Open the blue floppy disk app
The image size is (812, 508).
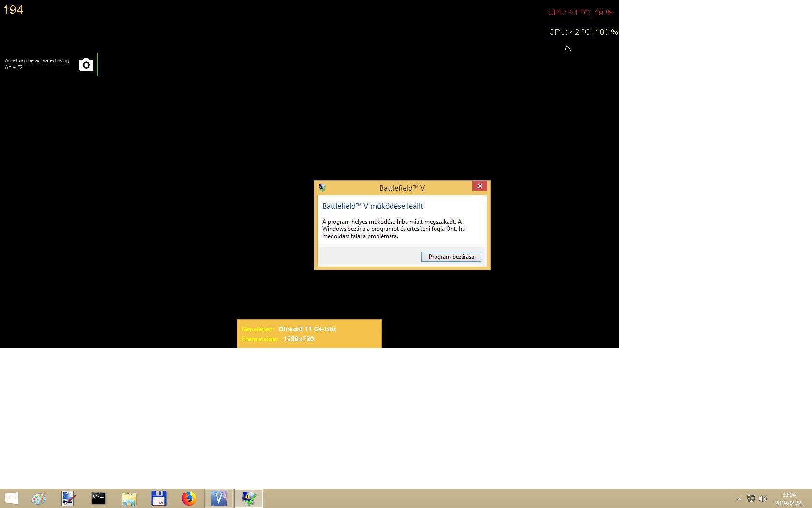[159, 498]
